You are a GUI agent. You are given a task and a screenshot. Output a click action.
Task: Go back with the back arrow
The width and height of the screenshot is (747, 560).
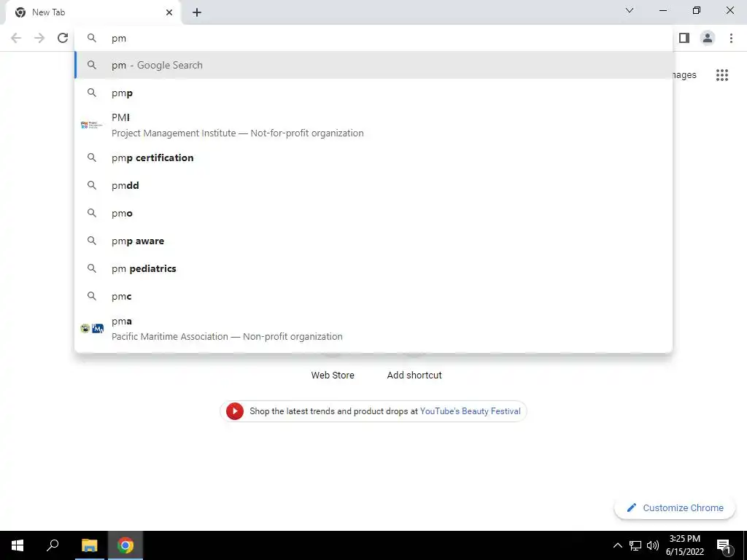pos(16,38)
